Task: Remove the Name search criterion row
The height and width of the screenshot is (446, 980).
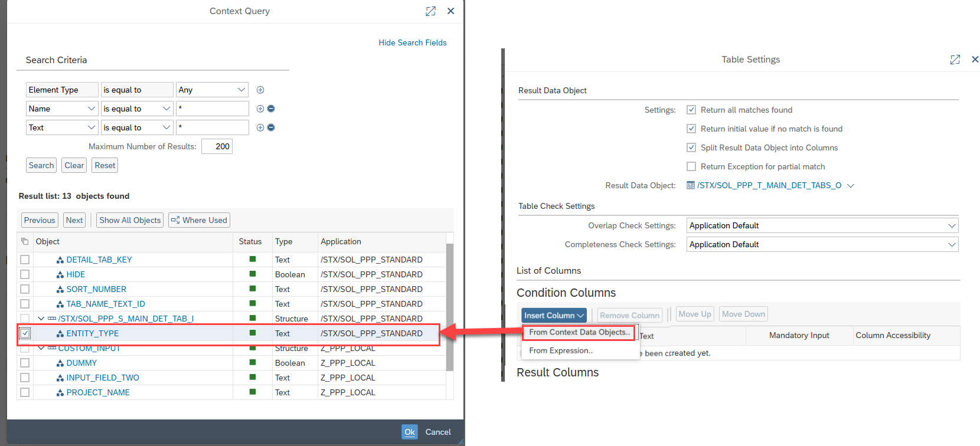Action: coord(271,109)
